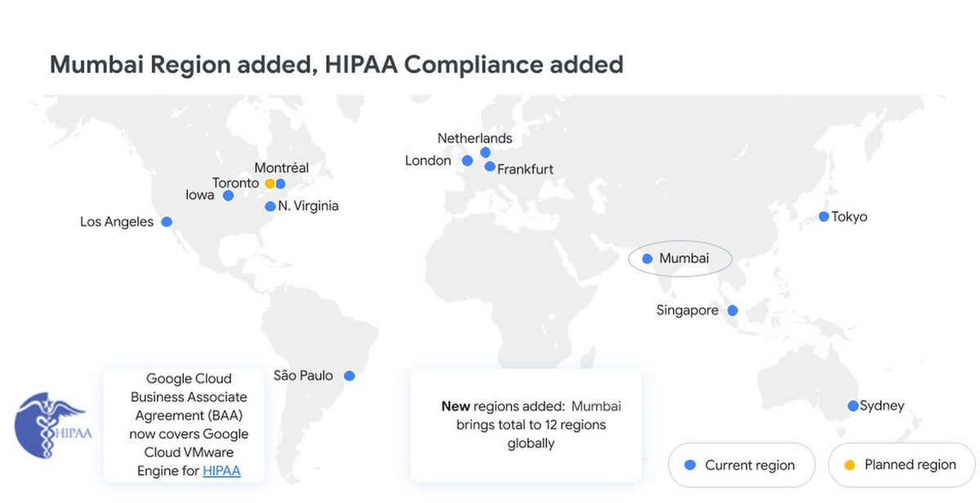Click the 'Iowa' map label

click(200, 196)
